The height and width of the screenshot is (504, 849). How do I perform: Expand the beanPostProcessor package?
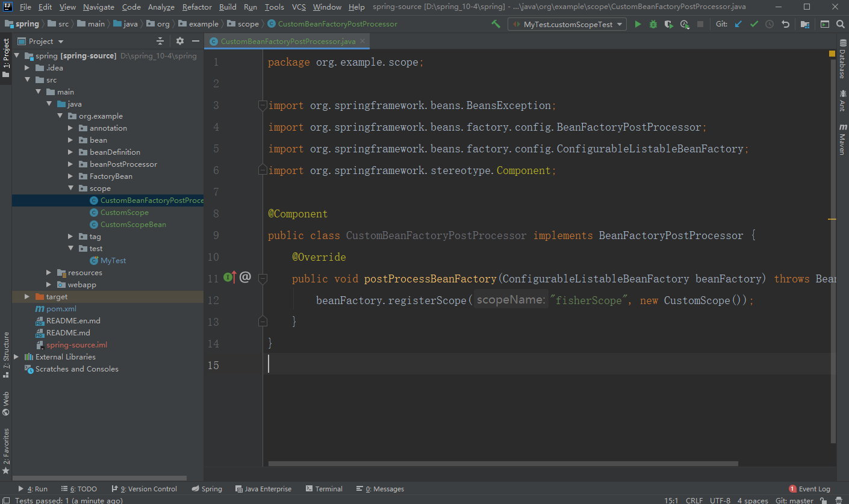point(70,164)
